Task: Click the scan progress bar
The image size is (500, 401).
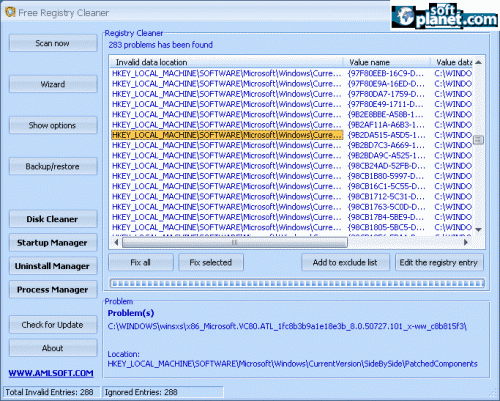Action: 297,284
